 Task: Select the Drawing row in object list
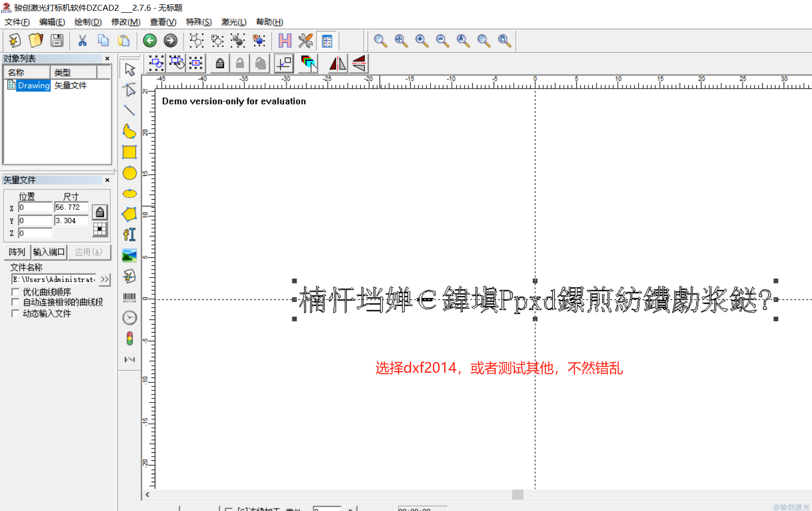coord(57,85)
